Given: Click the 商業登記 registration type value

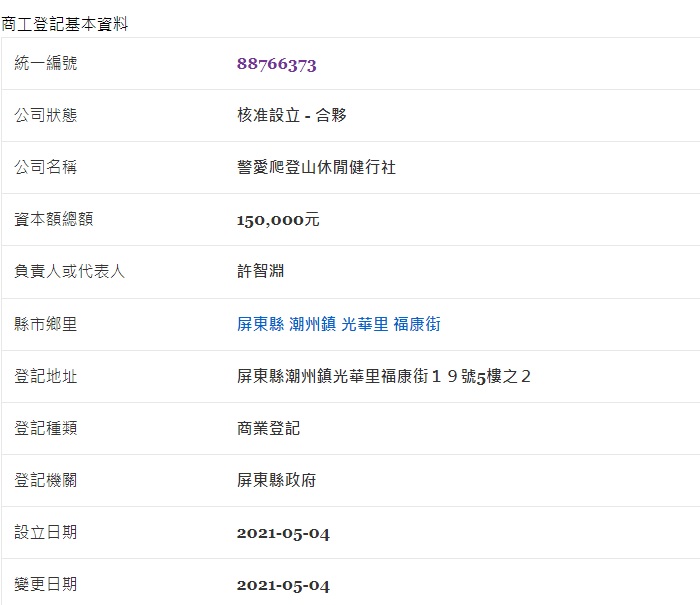Looking at the screenshot, I should (268, 429).
